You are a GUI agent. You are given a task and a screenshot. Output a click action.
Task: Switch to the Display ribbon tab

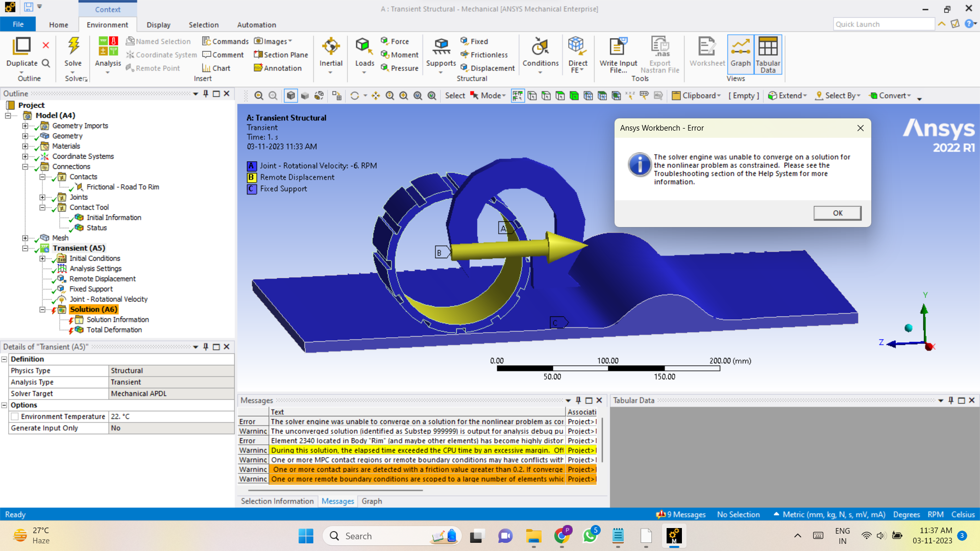(158, 24)
